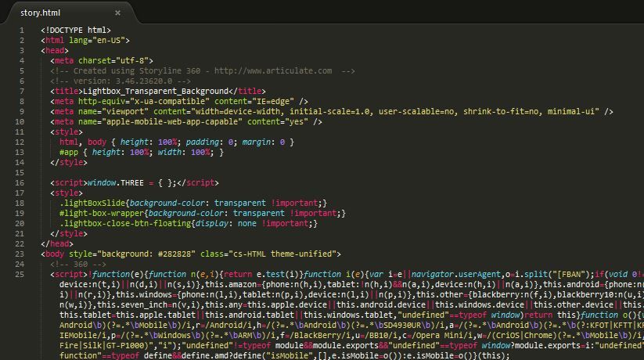Click the closing </head> tag
This screenshot has width=644, height=360.
point(57,243)
